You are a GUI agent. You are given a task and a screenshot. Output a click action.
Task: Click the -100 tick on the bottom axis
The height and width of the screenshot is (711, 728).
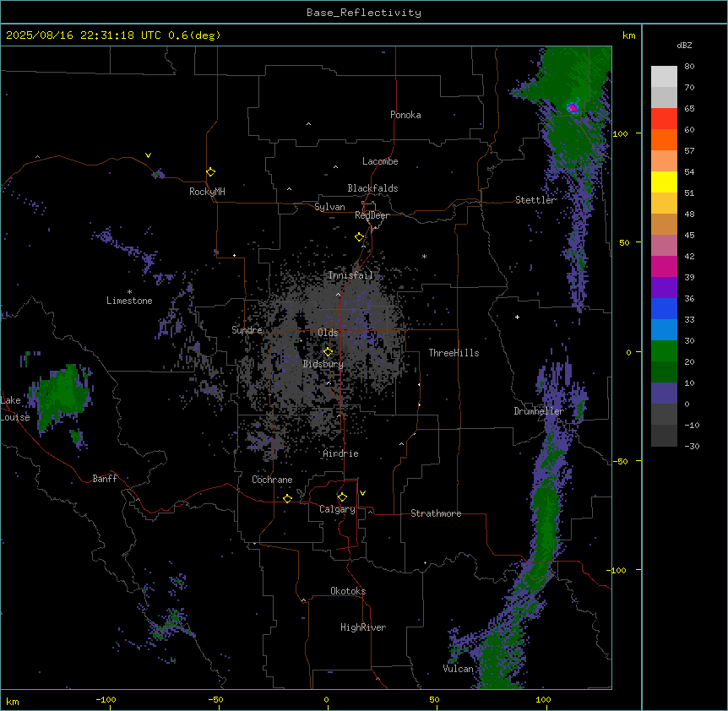coord(106,699)
